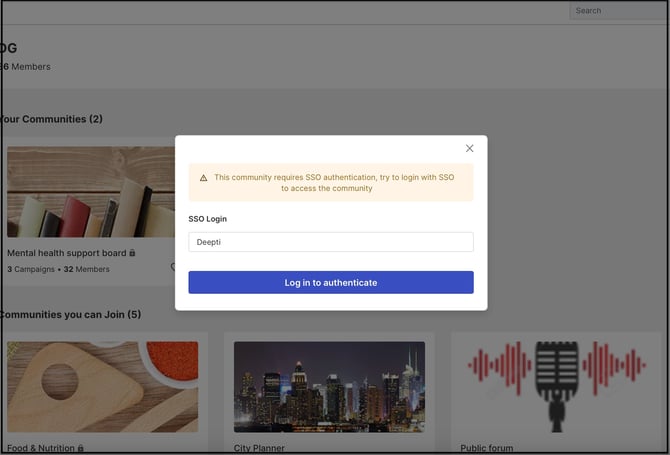Click lock icon beside Mental health support board

click(x=132, y=252)
